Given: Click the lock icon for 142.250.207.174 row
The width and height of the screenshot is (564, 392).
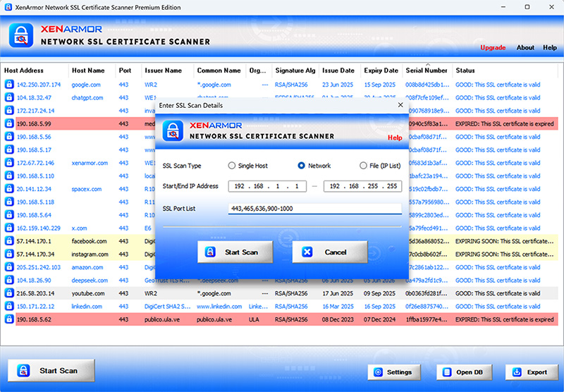Looking at the screenshot, I should pos(9,85).
